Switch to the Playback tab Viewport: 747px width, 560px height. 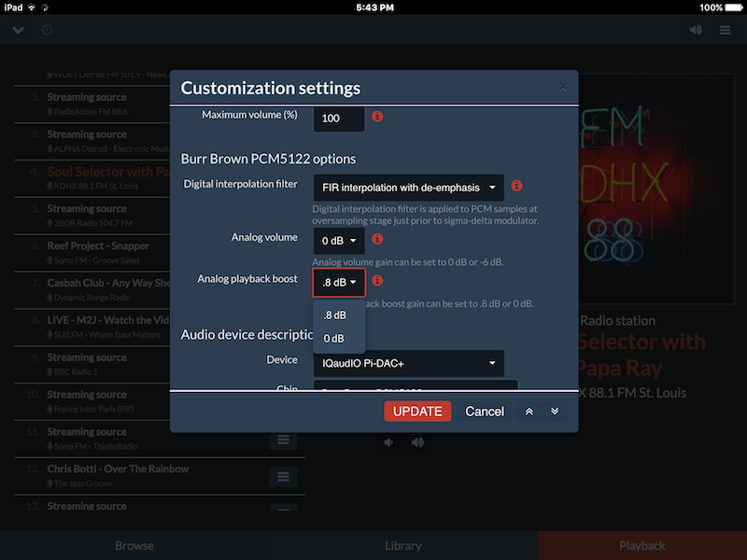tap(642, 546)
